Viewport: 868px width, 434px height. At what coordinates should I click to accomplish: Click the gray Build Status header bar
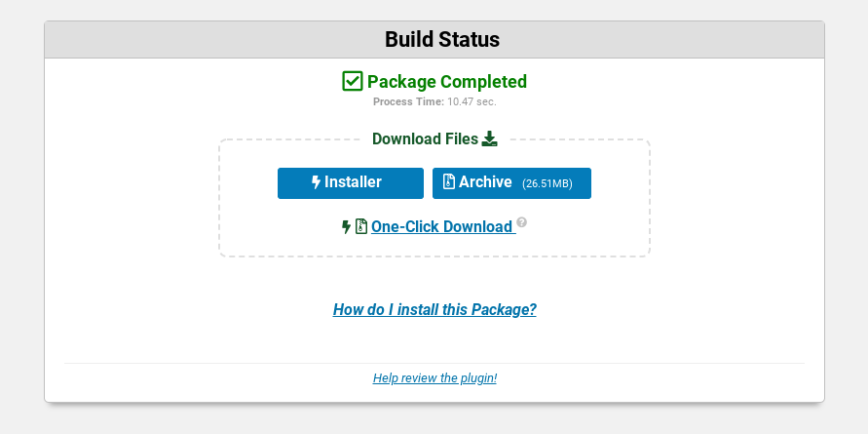pyautogui.click(x=682, y=40)
